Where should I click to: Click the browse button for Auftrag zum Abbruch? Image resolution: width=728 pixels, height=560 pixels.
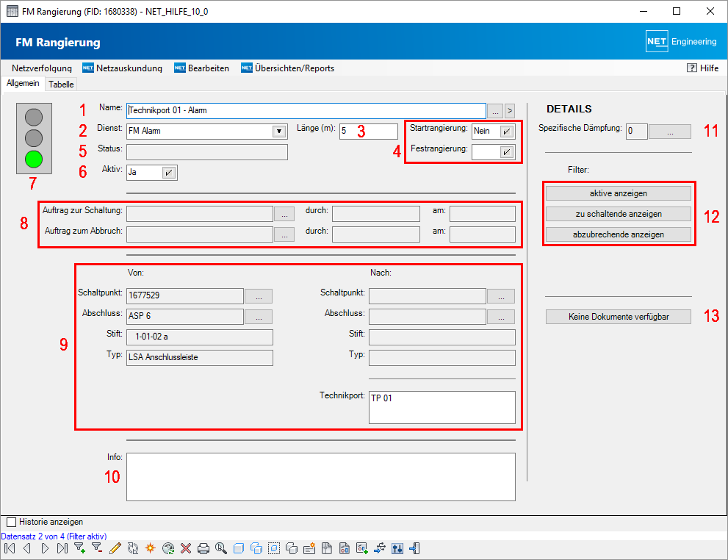click(x=284, y=234)
